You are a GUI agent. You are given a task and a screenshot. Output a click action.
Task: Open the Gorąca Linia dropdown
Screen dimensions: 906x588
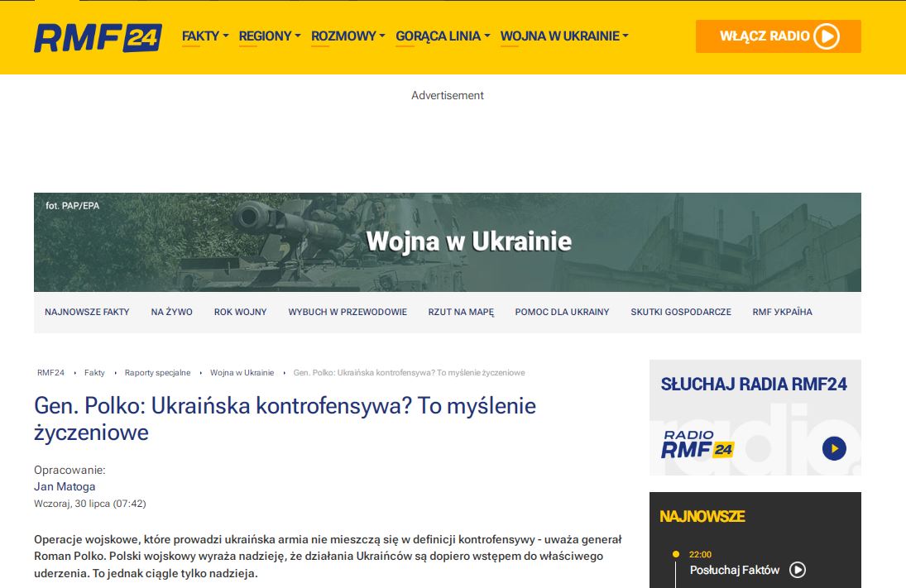(443, 36)
